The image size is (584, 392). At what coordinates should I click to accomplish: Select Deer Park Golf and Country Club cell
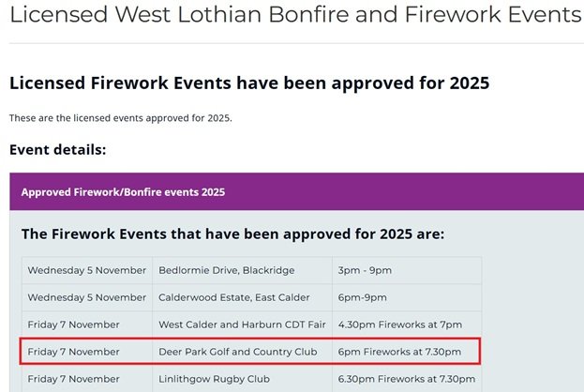240,352
